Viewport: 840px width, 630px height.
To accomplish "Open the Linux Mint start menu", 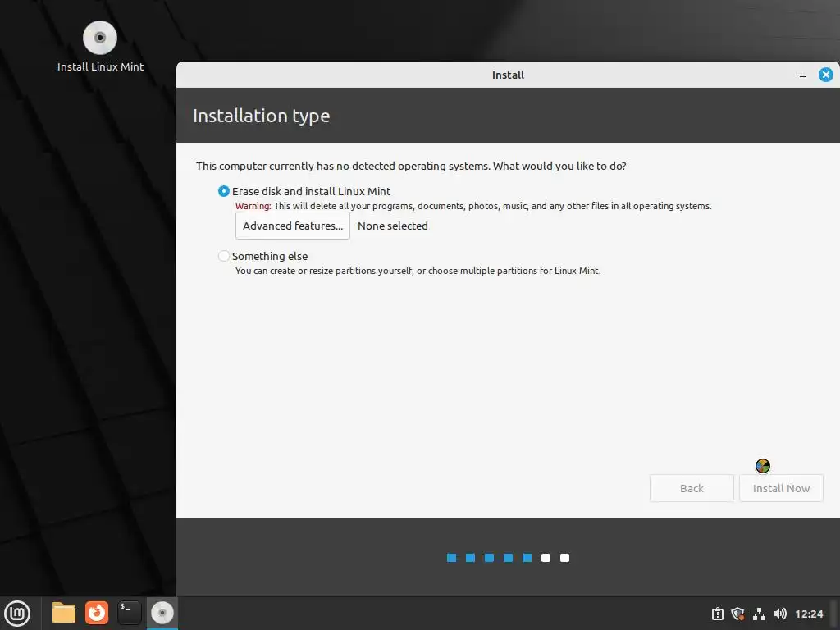I will pos(17,614).
